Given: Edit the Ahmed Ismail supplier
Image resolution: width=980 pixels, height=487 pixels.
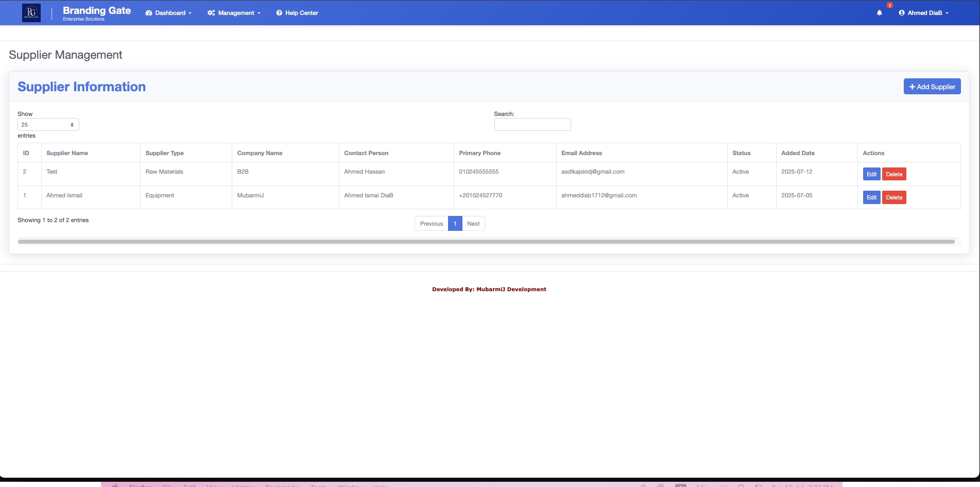Looking at the screenshot, I should pos(871,197).
